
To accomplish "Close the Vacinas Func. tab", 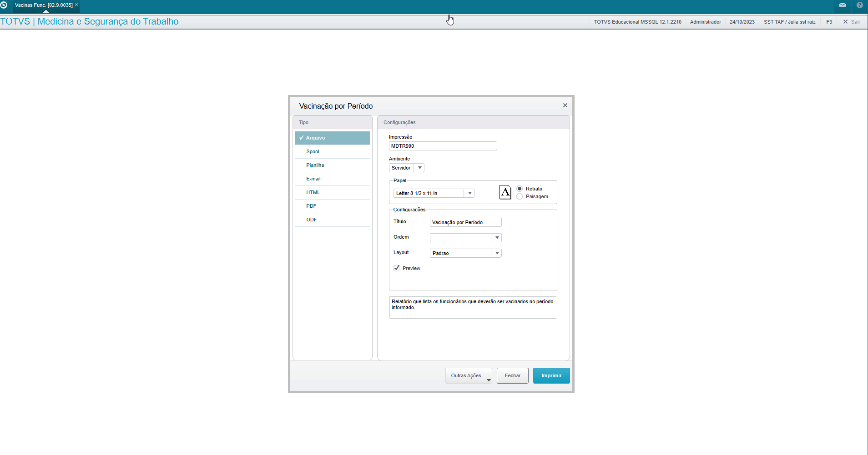I will click(x=76, y=5).
